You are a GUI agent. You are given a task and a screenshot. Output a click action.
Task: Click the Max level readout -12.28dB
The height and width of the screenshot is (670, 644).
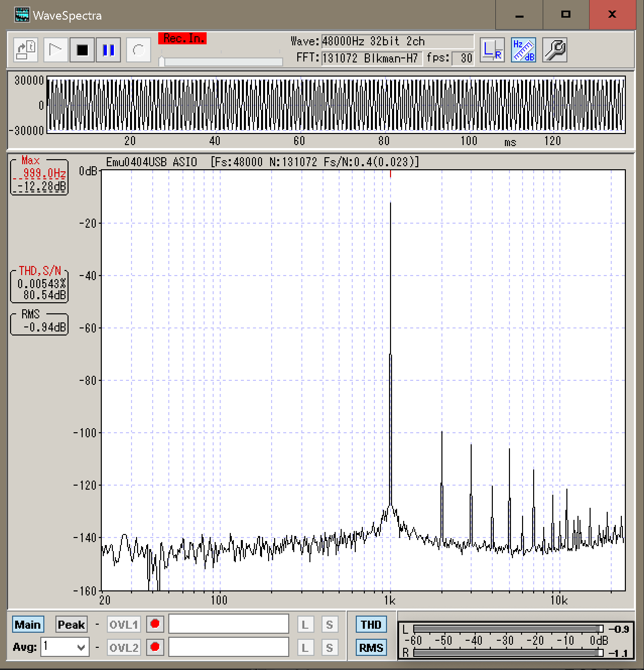[x=42, y=186]
